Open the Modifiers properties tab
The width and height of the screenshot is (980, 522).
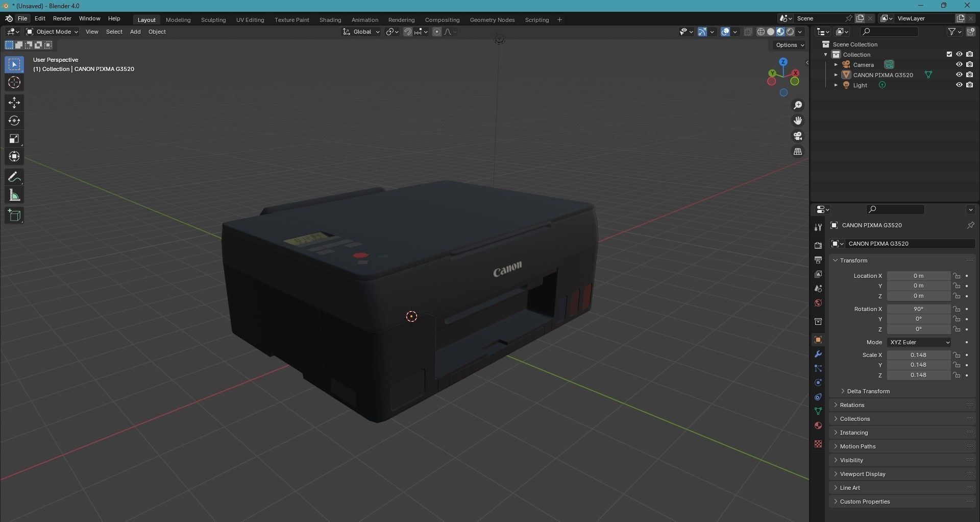(818, 354)
